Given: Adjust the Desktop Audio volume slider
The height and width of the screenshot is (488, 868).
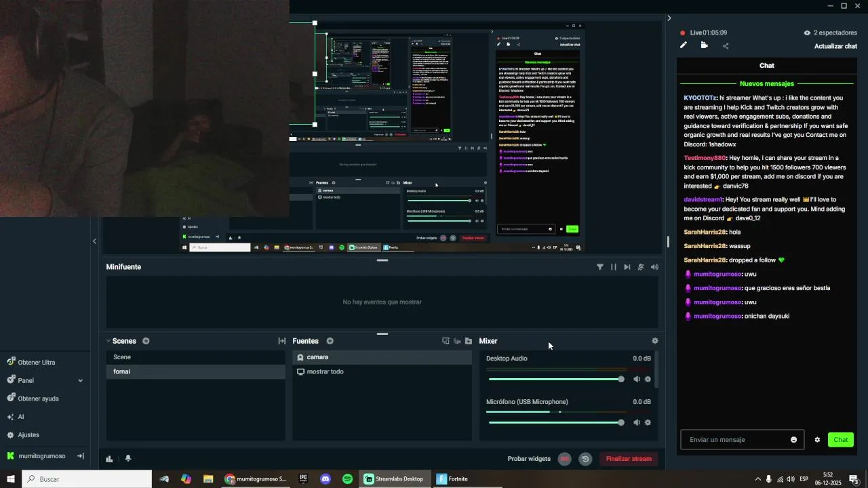Looking at the screenshot, I should [x=555, y=379].
